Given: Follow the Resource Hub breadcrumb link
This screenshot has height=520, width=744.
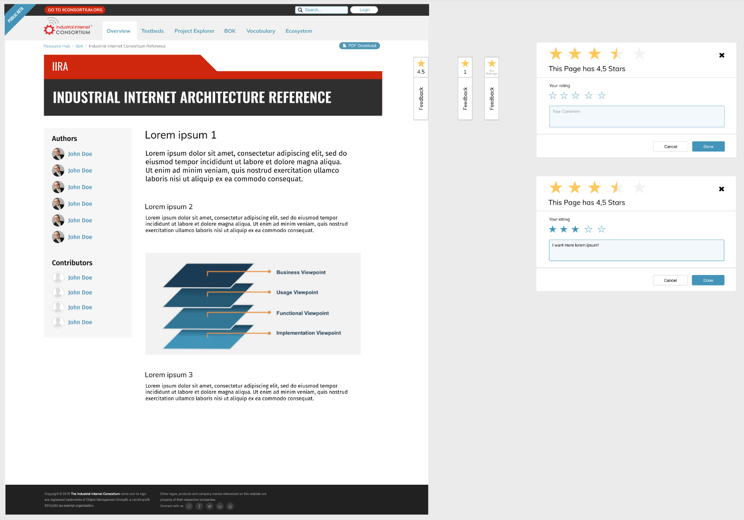Looking at the screenshot, I should pyautogui.click(x=56, y=46).
